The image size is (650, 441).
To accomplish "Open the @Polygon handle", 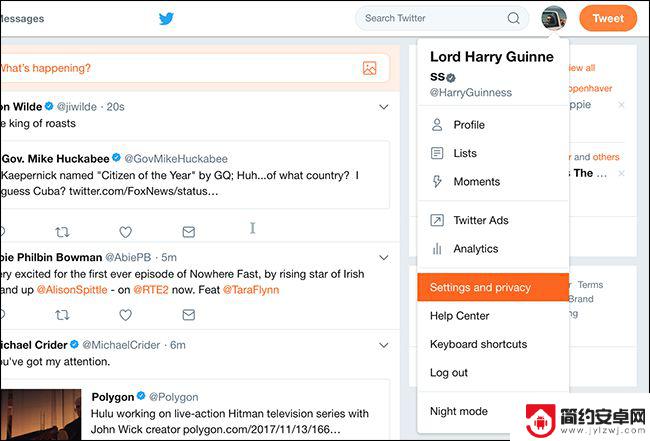I will (174, 397).
